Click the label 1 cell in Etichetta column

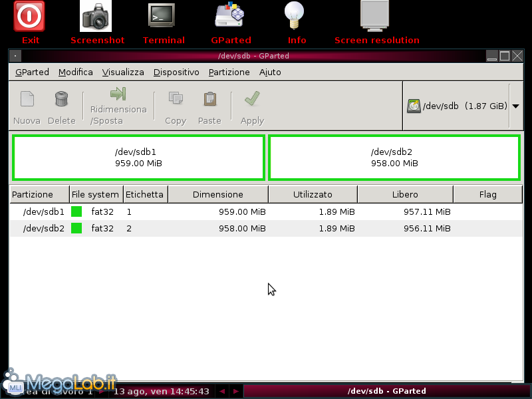pos(129,211)
